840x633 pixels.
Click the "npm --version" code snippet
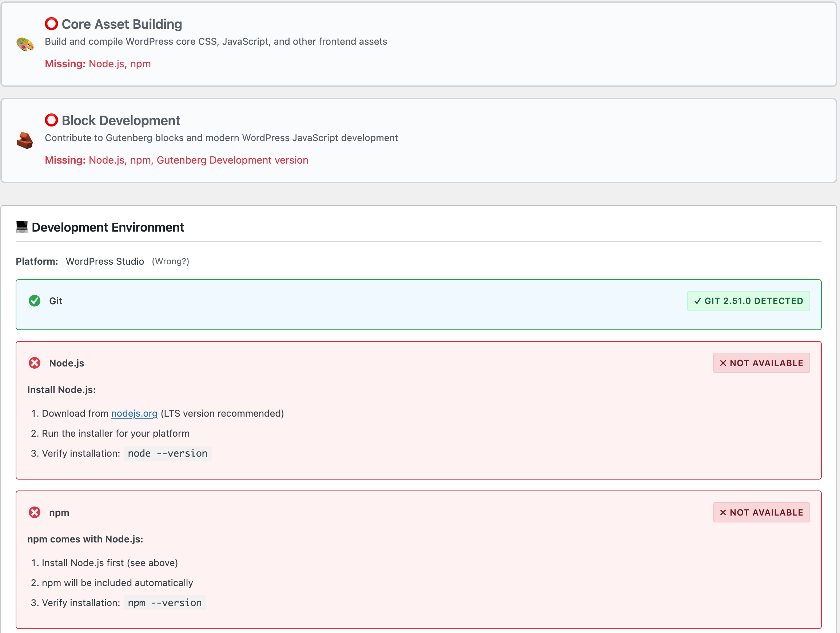pyautogui.click(x=165, y=603)
